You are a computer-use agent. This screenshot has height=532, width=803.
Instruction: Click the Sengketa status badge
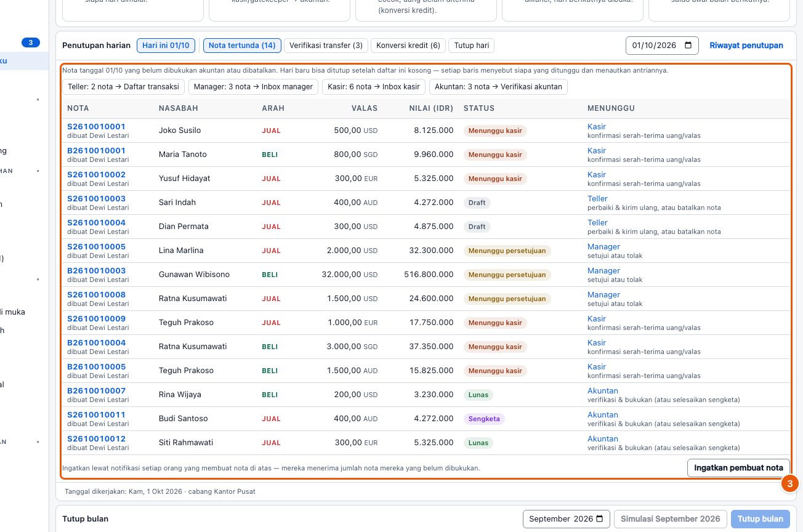click(484, 419)
